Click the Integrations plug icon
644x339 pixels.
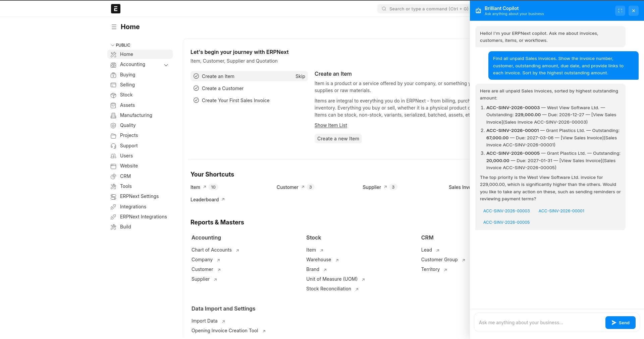(113, 207)
